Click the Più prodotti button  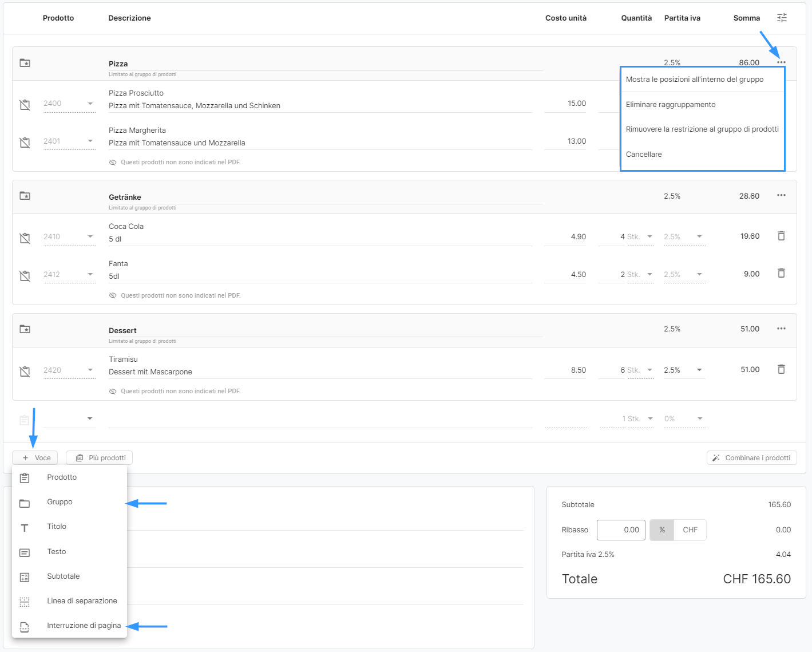point(100,458)
